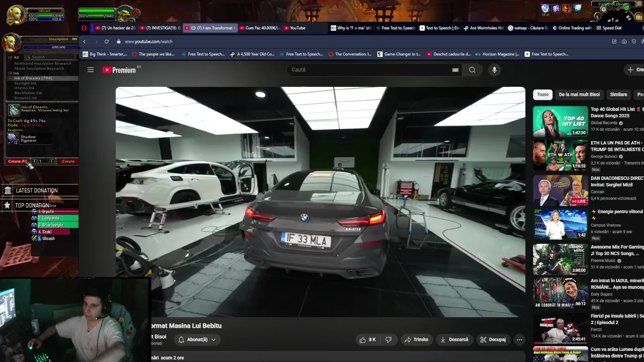Click the shield ad-blocker icon in address bar
Image resolution: width=644 pixels, height=362 pixels.
coord(634,42)
